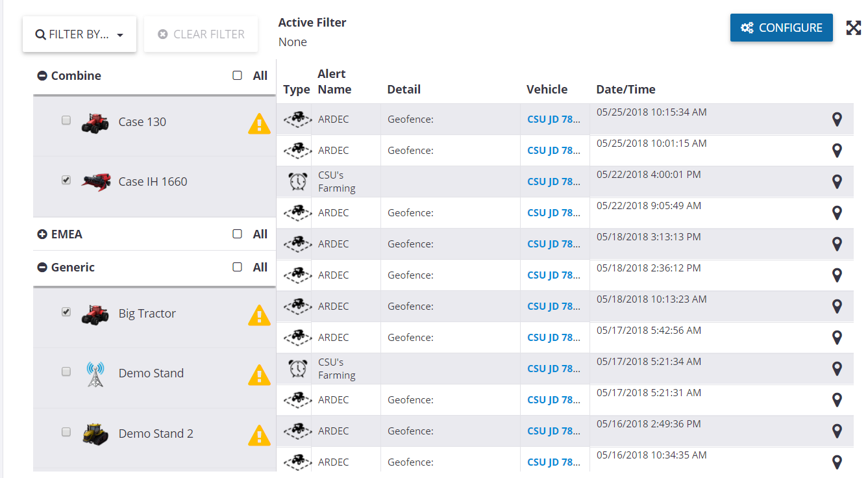Click alarm clock icon in 05/17/2018 5:21:34 AM row
The width and height of the screenshot is (868, 478).
297,369
